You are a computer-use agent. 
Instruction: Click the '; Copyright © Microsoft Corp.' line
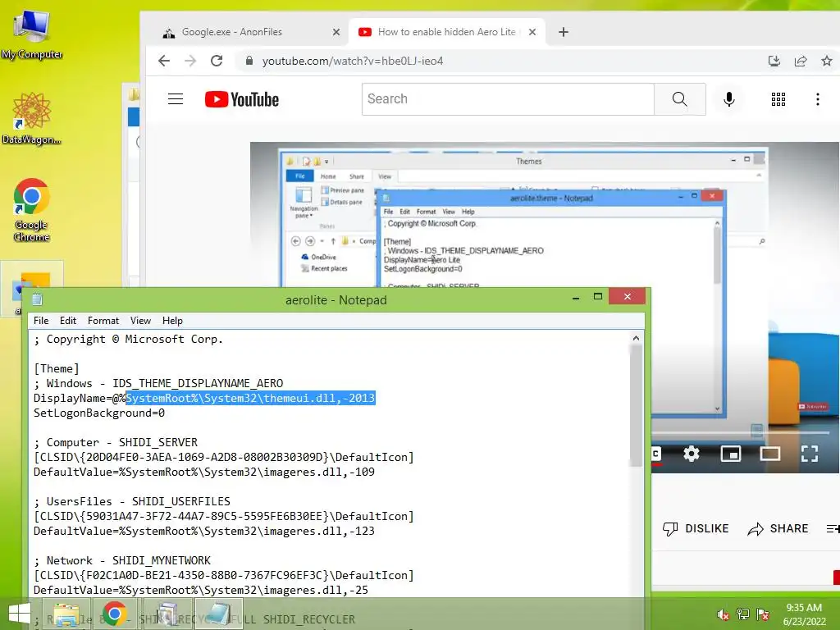pyautogui.click(x=129, y=339)
